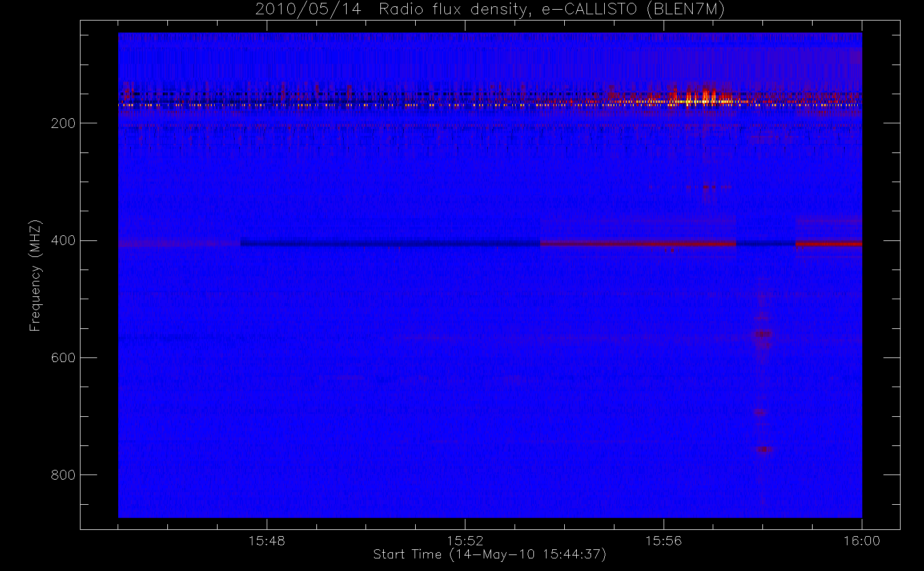Click the 15:48 time tick label
Image resolution: width=924 pixels, height=571 pixels.
pyautogui.click(x=267, y=541)
